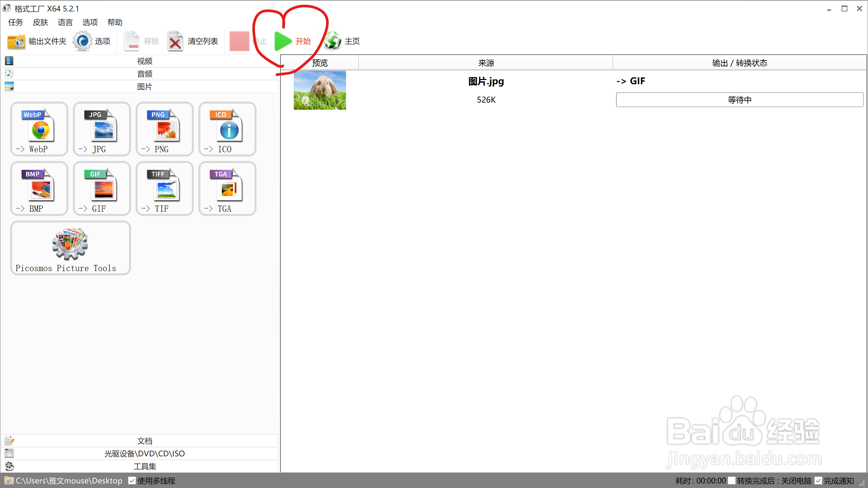Choose the BMP conversion icon
868x488 pixels.
coord(39,188)
